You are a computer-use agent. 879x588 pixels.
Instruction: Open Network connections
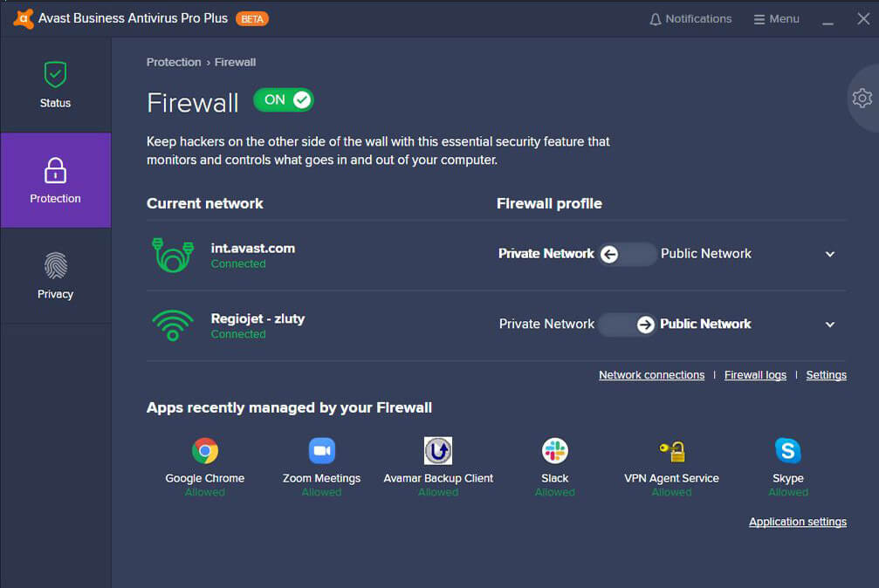651,374
